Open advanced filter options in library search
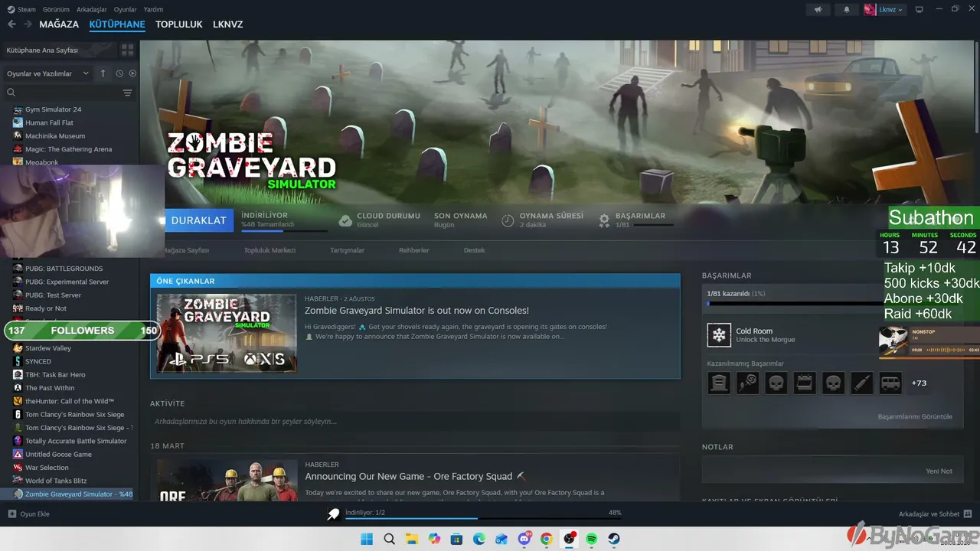Image resolution: width=980 pixels, height=551 pixels. tap(127, 93)
